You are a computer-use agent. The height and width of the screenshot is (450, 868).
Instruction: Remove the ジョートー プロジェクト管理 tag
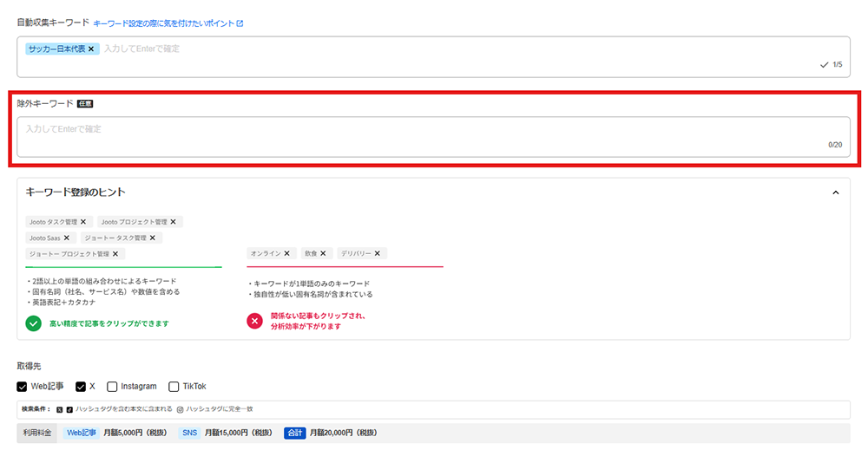pyautogui.click(x=115, y=254)
